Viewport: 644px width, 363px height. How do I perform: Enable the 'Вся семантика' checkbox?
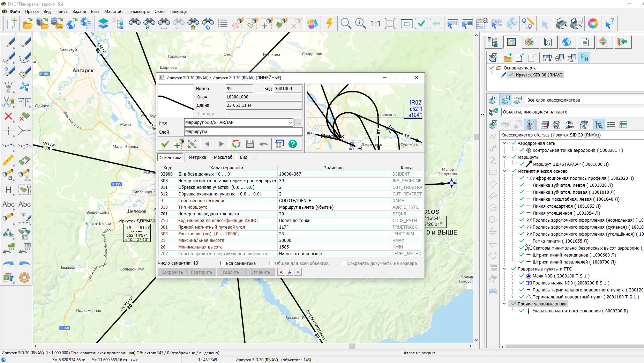[x=223, y=263]
